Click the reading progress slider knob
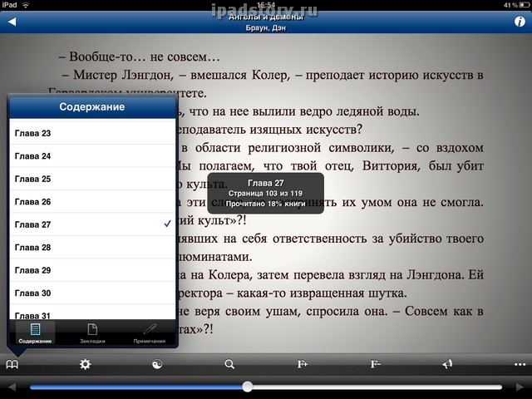 pyautogui.click(x=248, y=387)
